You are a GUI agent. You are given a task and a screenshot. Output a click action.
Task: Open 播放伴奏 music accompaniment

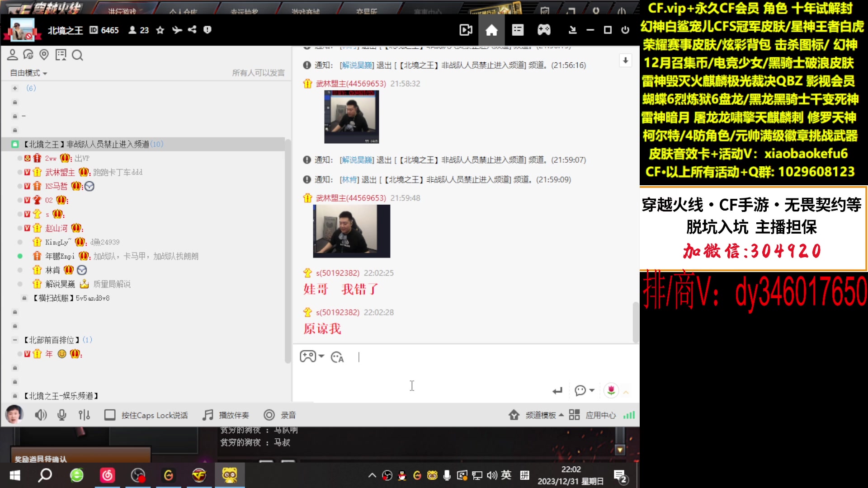pos(226,415)
